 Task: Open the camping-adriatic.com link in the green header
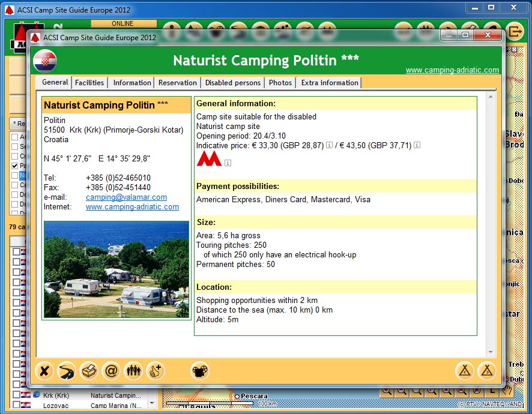coord(452,70)
